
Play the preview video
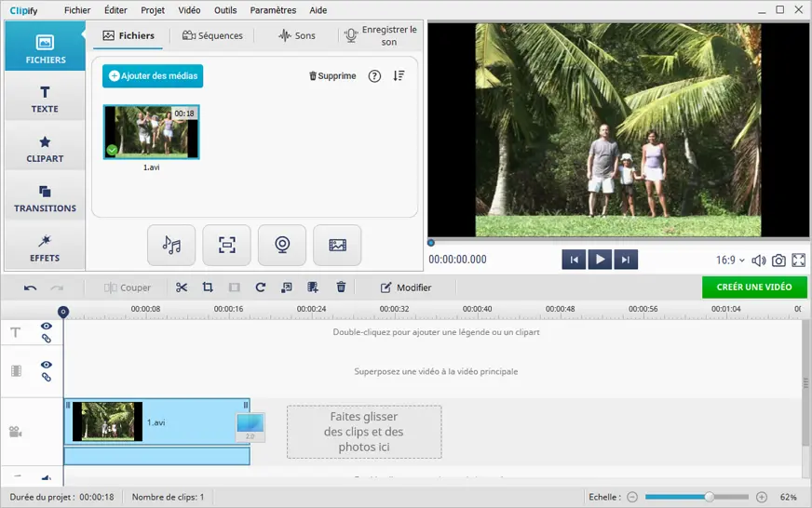click(x=600, y=260)
